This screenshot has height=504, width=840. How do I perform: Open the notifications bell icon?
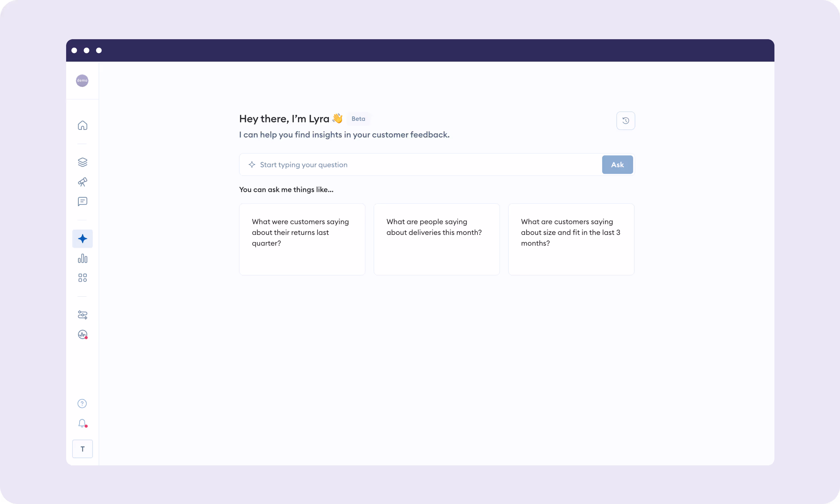click(82, 423)
